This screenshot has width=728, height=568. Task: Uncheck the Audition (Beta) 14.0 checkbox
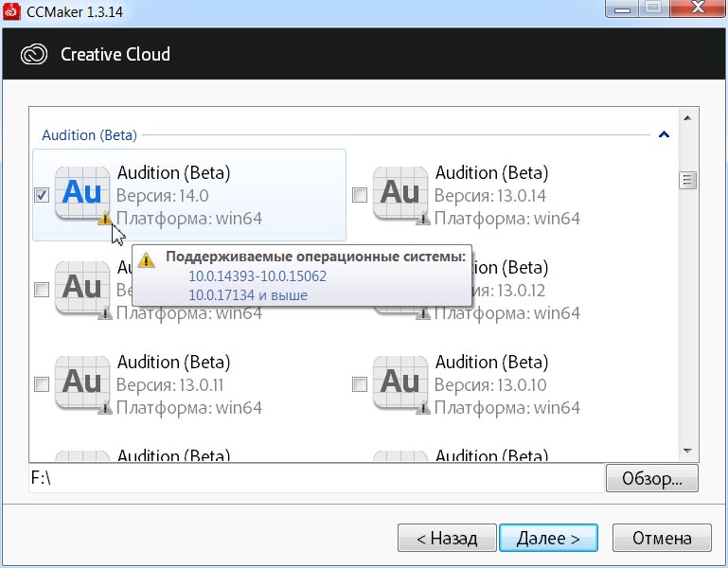point(42,195)
